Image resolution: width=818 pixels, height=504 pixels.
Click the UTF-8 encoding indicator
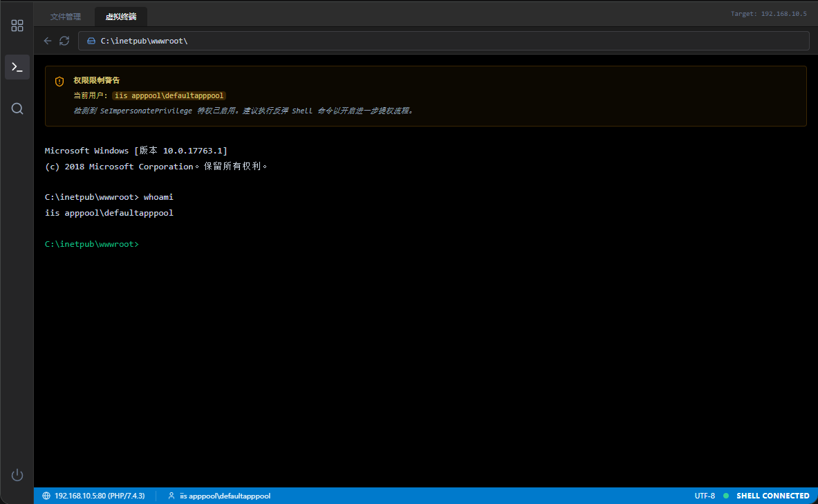point(705,496)
